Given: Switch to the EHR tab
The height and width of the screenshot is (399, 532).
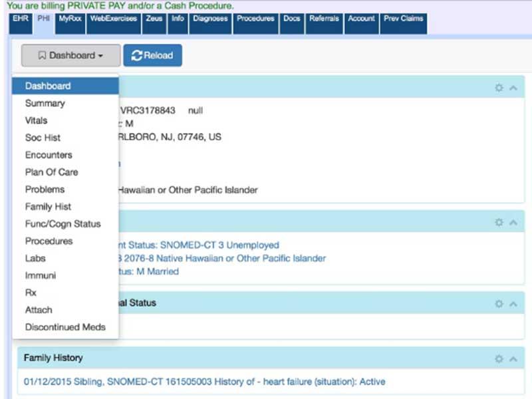Looking at the screenshot, I should (21, 23).
